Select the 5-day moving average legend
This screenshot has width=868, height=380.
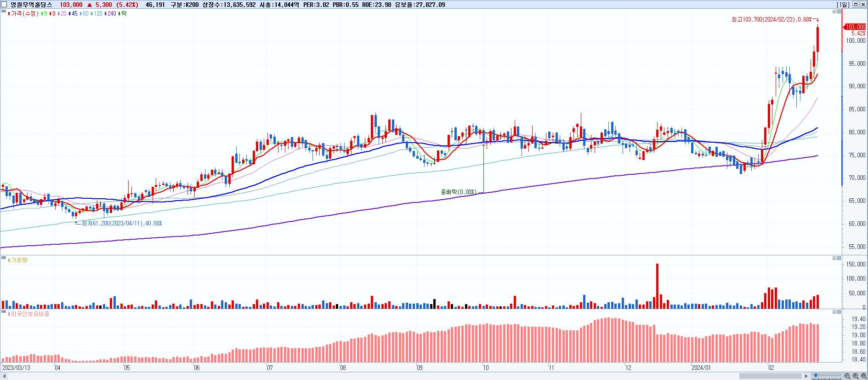(x=44, y=14)
